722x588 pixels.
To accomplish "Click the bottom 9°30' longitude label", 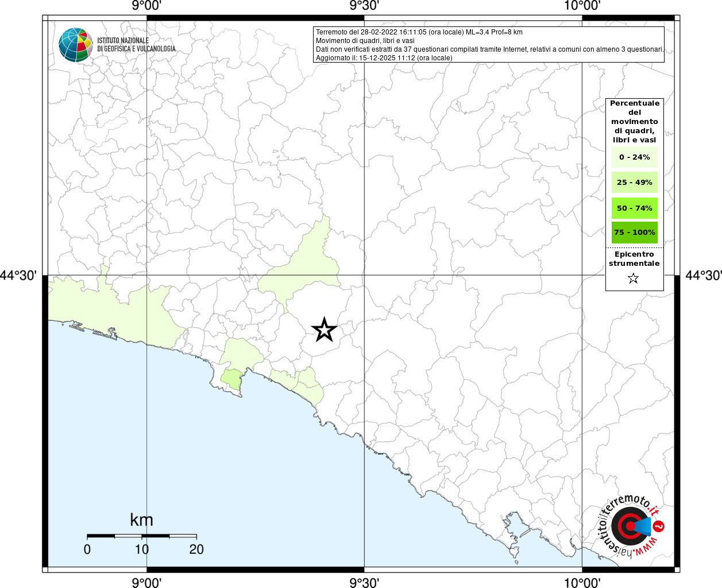I will 364,582.
